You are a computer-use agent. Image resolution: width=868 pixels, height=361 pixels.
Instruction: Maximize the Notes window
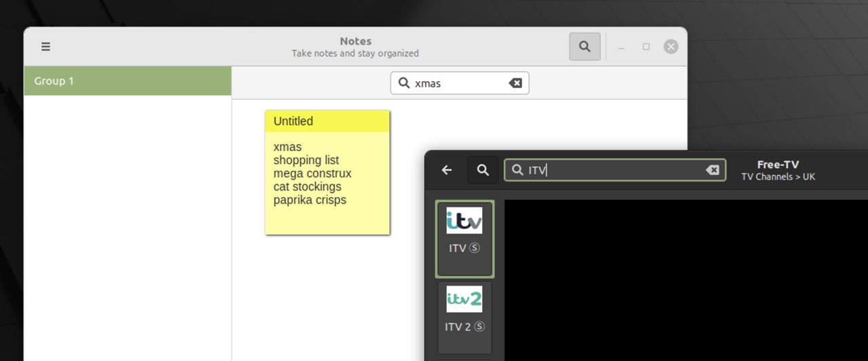(x=646, y=47)
